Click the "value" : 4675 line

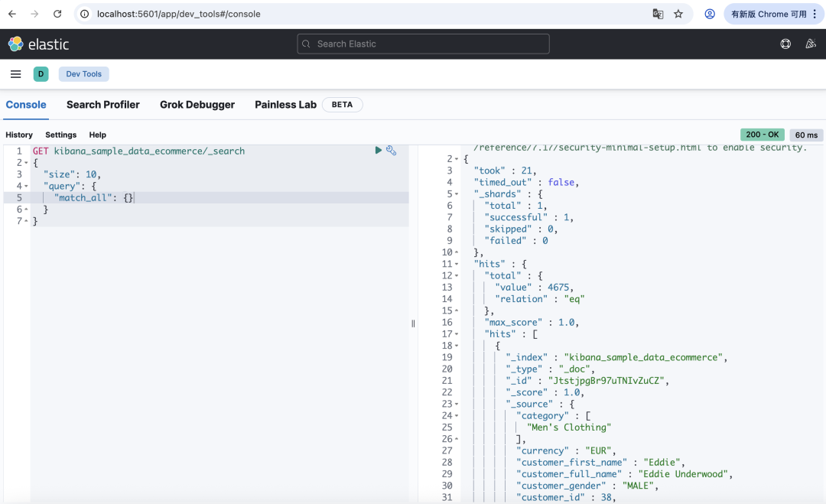(x=534, y=287)
